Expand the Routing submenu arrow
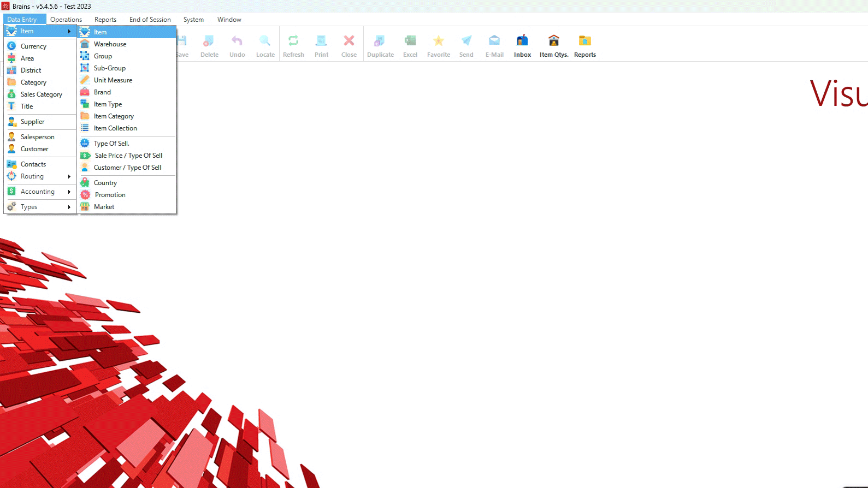The image size is (868, 488). (x=69, y=176)
